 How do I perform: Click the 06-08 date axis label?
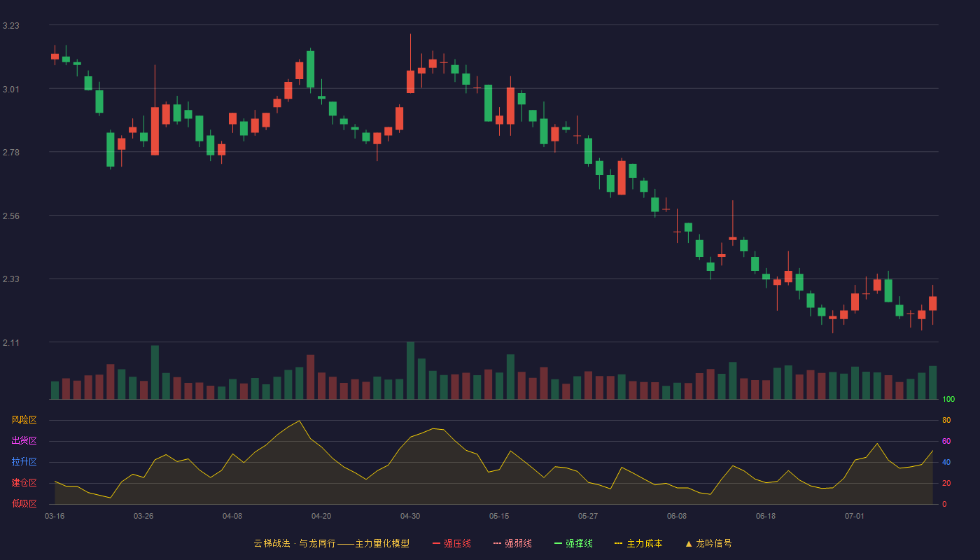pos(677,516)
